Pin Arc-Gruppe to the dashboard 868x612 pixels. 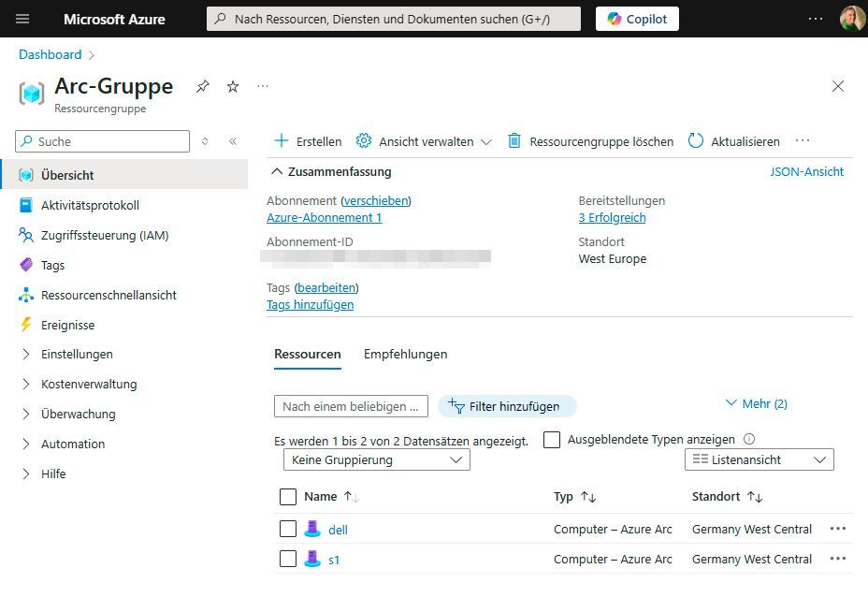[203, 86]
